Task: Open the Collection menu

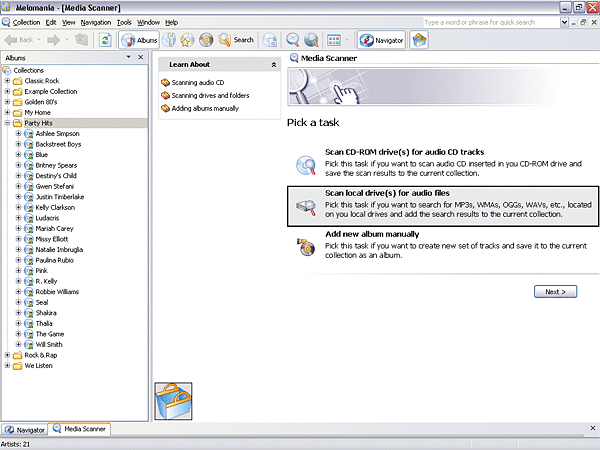Action: [26, 22]
